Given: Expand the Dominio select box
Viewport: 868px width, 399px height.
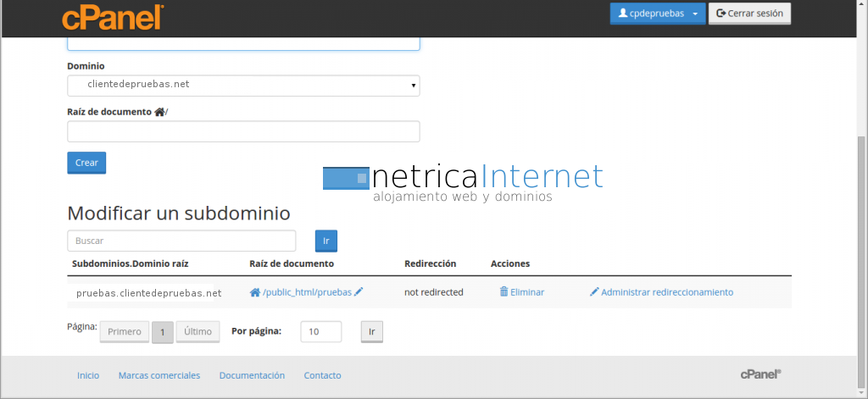Looking at the screenshot, I should click(x=243, y=85).
